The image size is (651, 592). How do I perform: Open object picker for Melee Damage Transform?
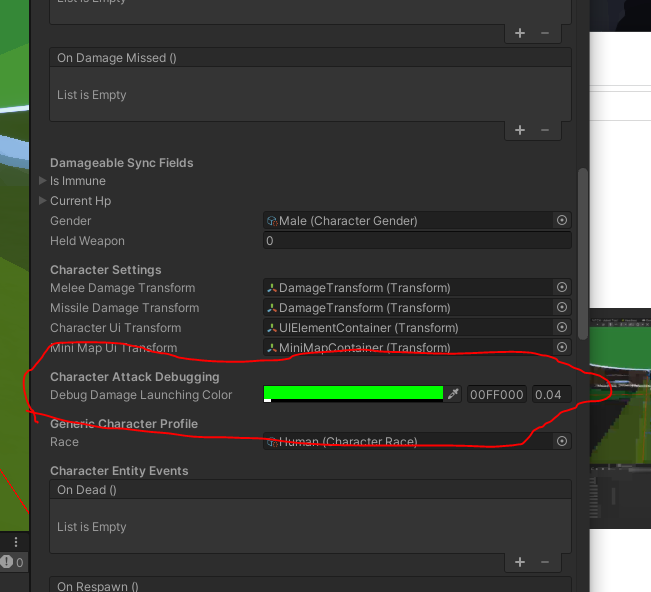(562, 287)
